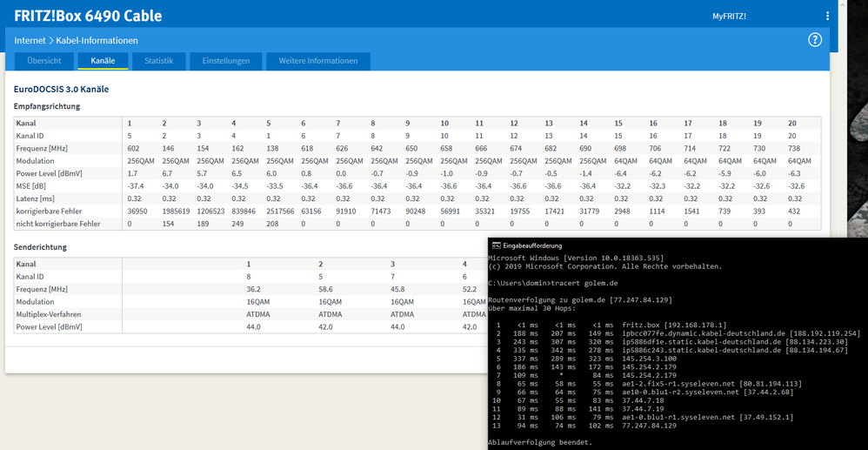Open the MyFRITZ! link

point(729,17)
